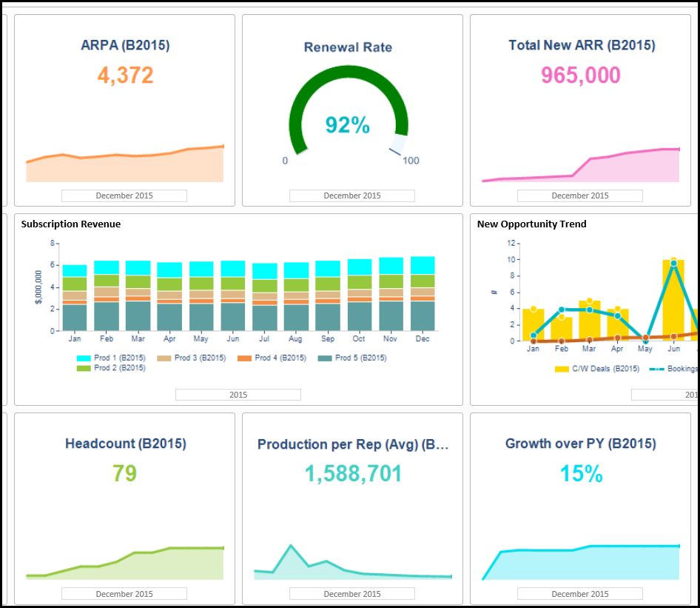Click the C/W Deals (B2015) legend marker
Viewport: 700px width, 608px height.
562,369
